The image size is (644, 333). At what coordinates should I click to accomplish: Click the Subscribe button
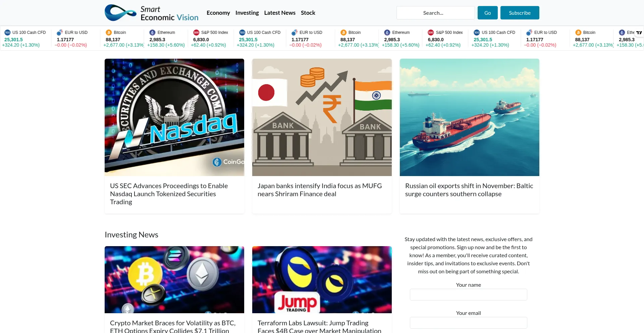[520, 12]
